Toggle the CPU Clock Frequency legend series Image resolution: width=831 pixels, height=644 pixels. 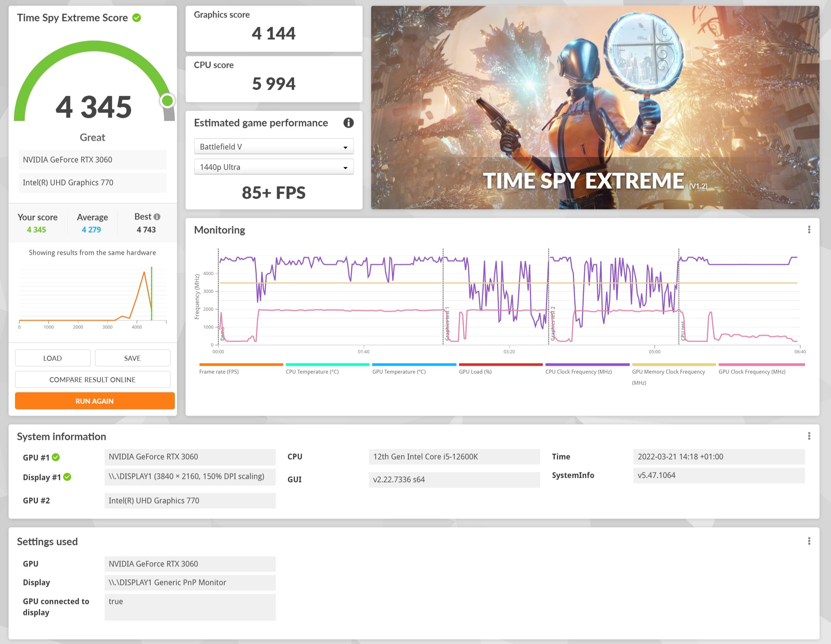coord(587,369)
